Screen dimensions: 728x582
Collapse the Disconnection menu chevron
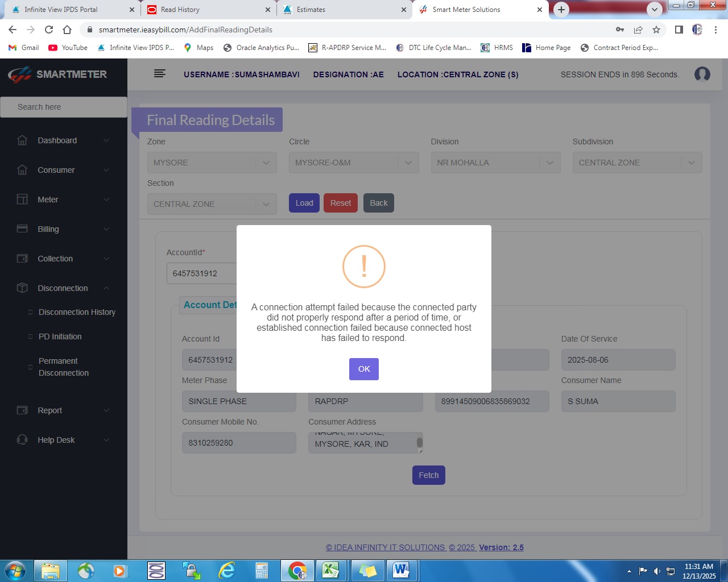[106, 288]
